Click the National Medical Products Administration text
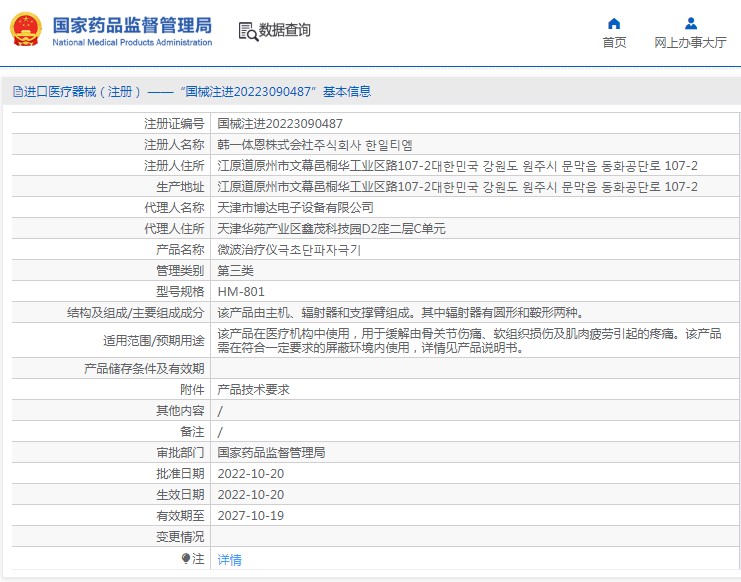The image size is (741, 582). point(131,43)
